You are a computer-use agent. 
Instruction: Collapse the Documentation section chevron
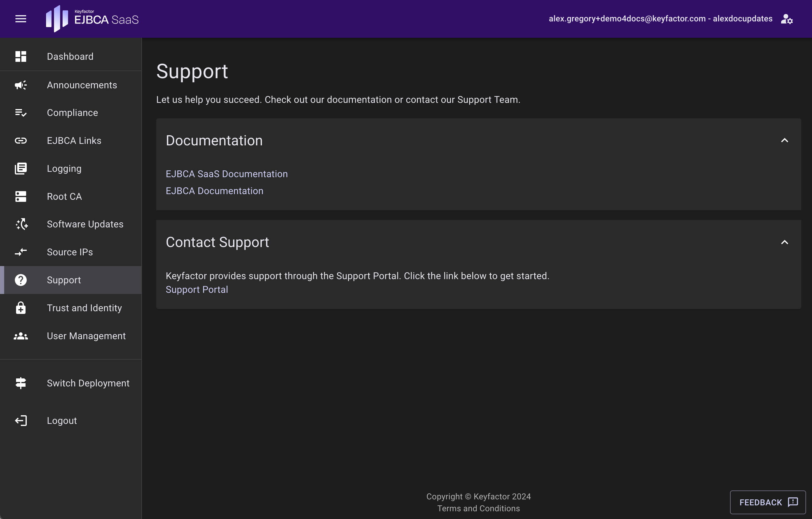point(784,140)
